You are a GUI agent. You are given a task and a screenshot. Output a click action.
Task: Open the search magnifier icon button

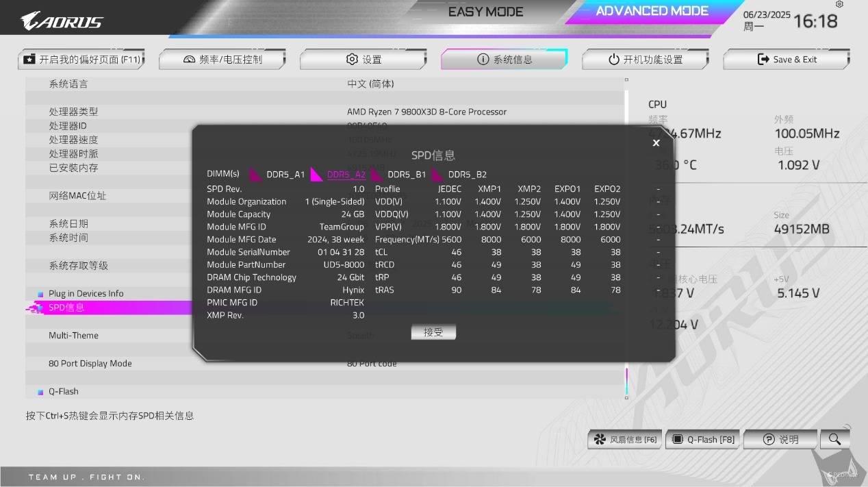834,440
